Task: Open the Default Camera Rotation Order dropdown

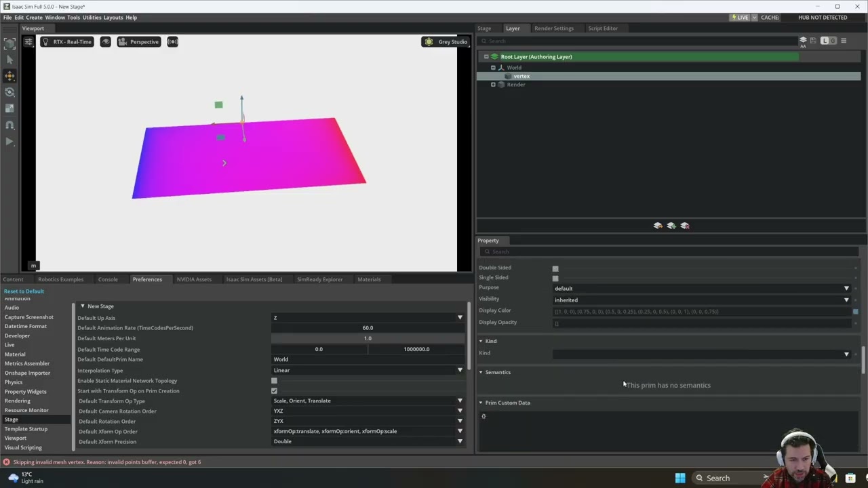Action: coord(368,411)
